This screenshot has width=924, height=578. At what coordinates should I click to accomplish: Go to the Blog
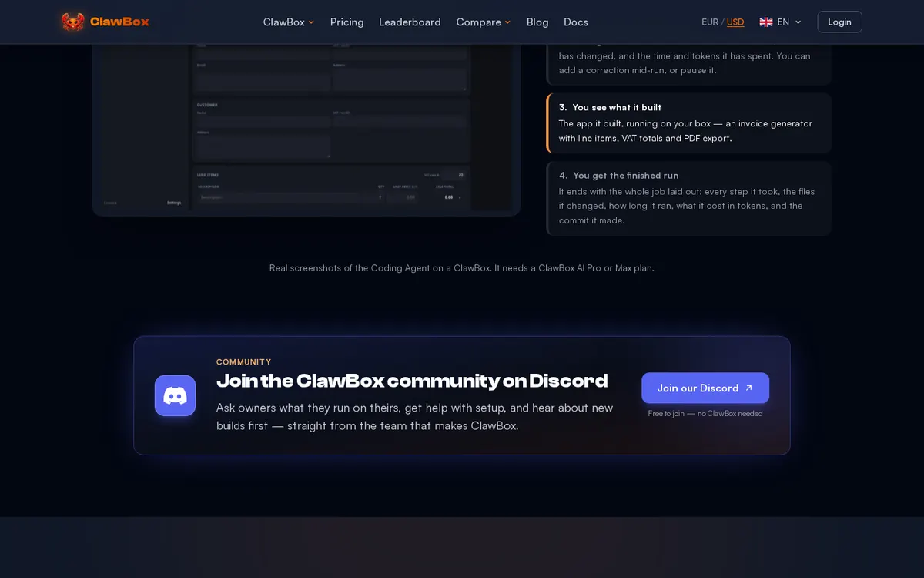537,22
